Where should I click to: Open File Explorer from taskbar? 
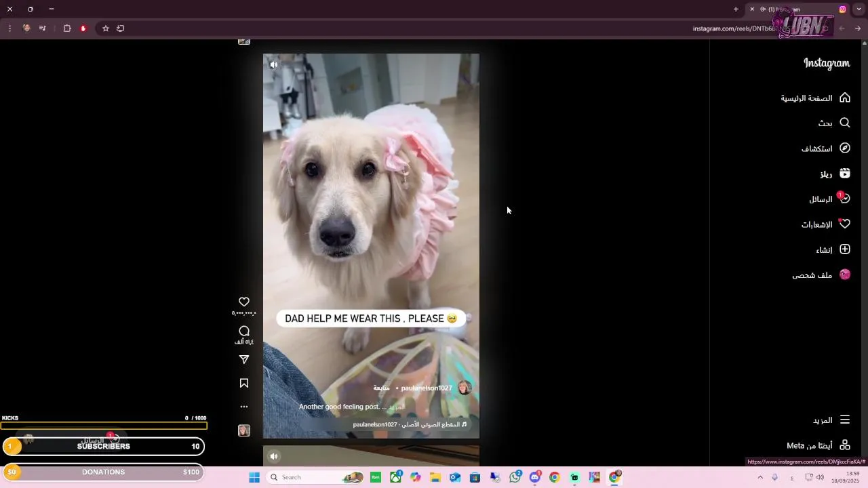tap(435, 477)
